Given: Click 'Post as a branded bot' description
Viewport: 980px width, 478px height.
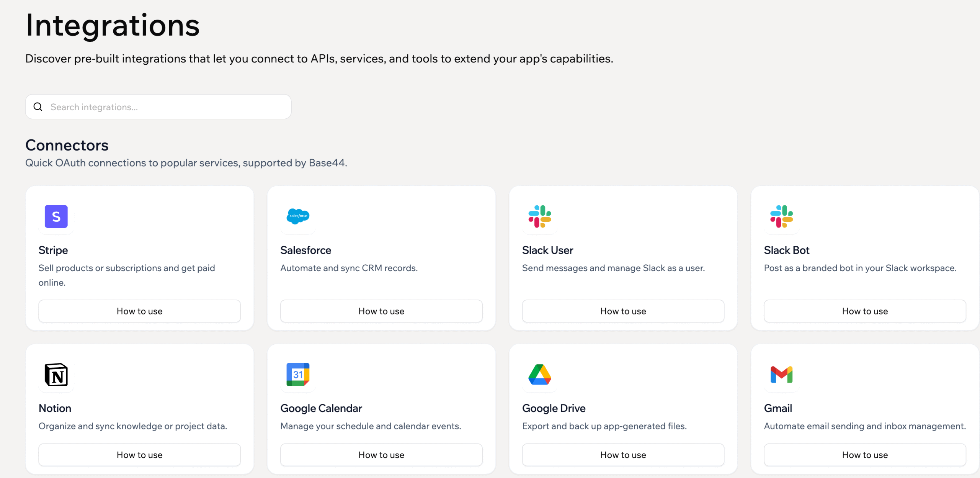Looking at the screenshot, I should [860, 268].
